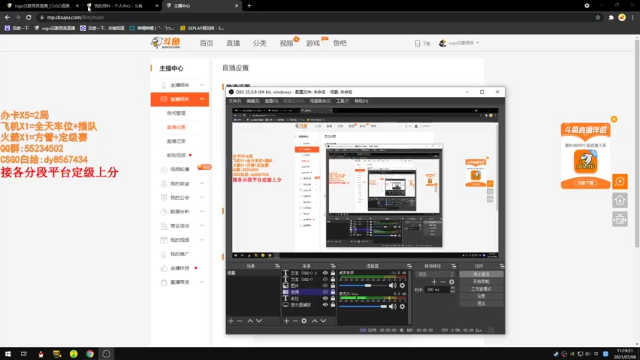The width and height of the screenshot is (640, 360).
Task: Open the Help menu in OBS
Action: [x=361, y=101]
